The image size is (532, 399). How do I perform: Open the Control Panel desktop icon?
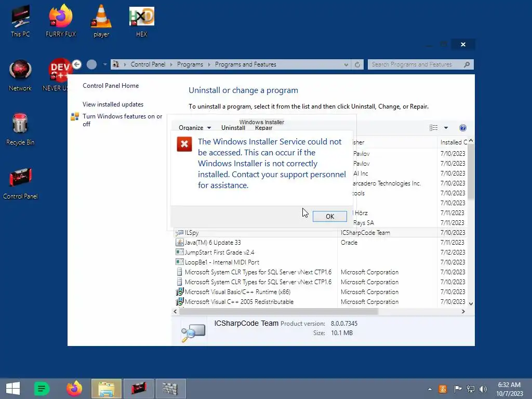pos(20,183)
